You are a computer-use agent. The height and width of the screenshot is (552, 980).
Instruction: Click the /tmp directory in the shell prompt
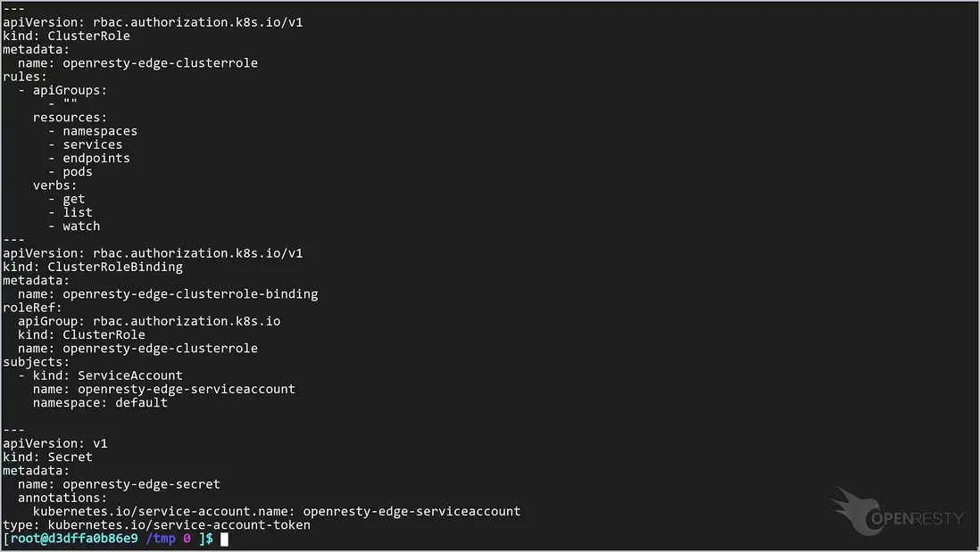[161, 539]
